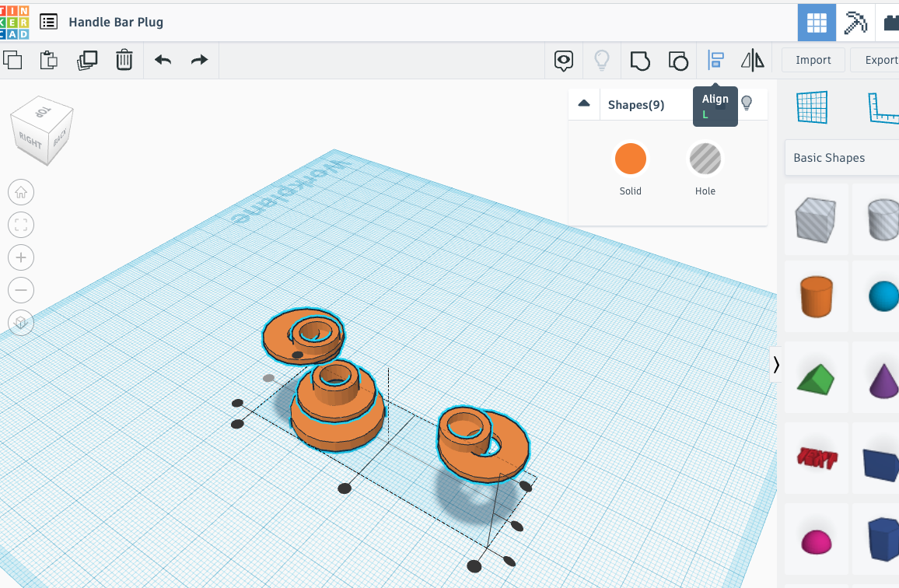
Task: Click the Ruler tool icon
Action: pyautogui.click(x=884, y=107)
